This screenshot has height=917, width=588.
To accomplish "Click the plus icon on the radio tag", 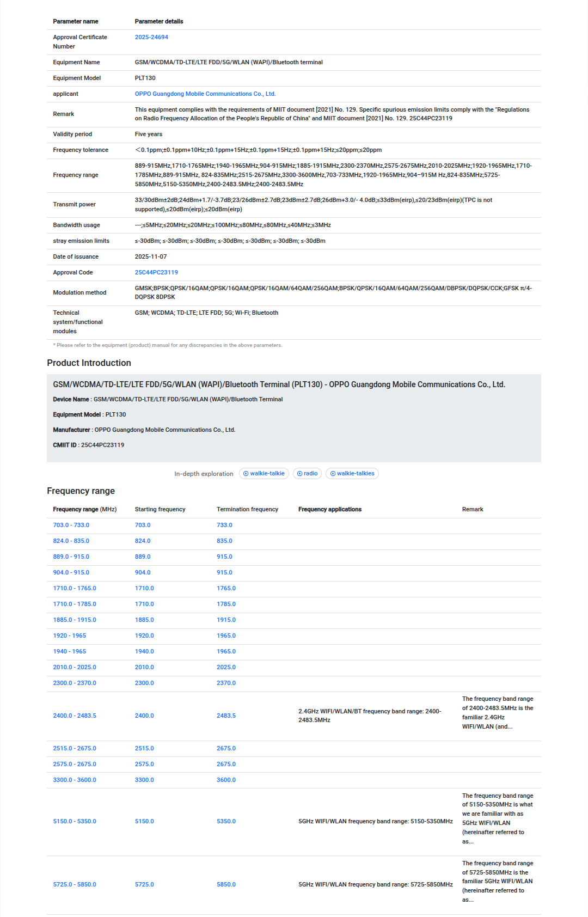I will tap(299, 474).
